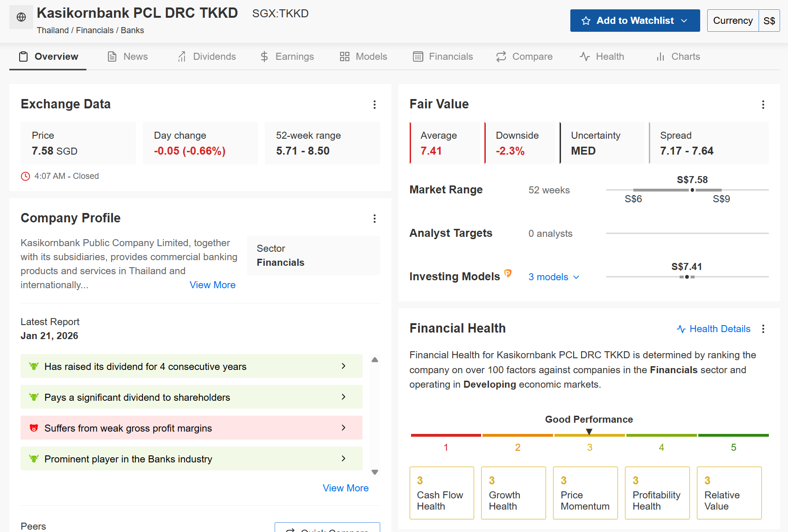Open the Price Momentum score card
The width and height of the screenshot is (788, 532).
(x=586, y=493)
